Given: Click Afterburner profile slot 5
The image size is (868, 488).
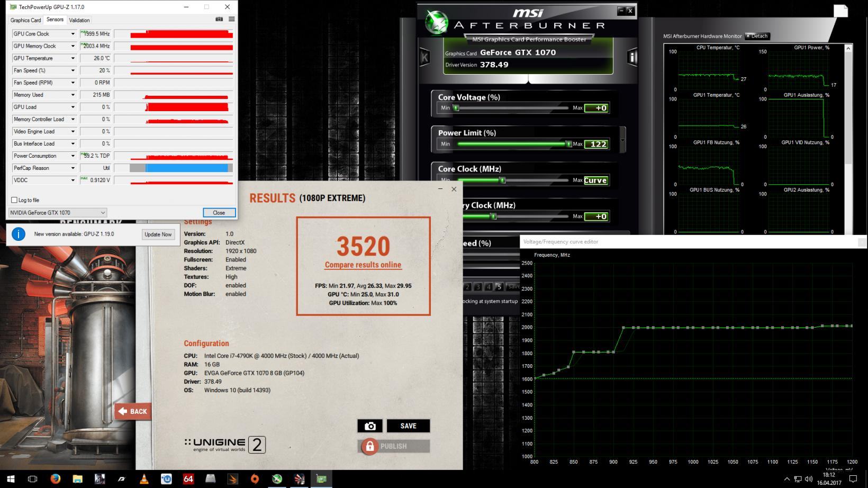Looking at the screenshot, I should click(499, 286).
